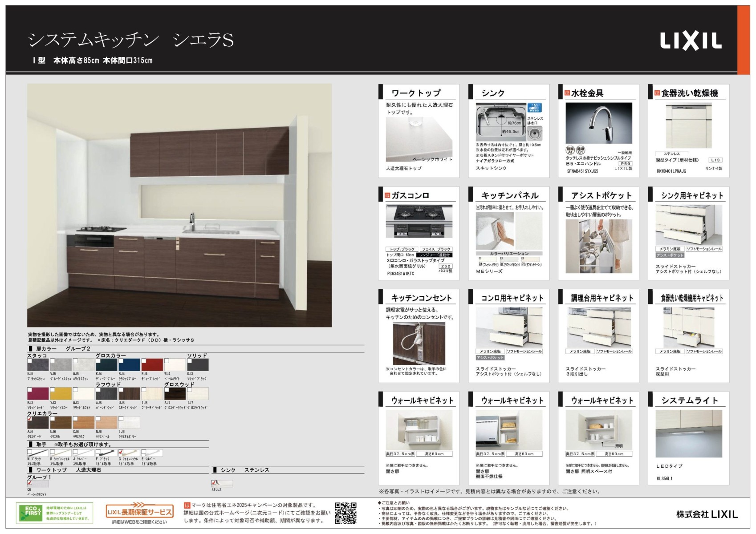The image size is (756, 534).
Task: Open the ワークトップ card heading
Action: click(x=416, y=93)
